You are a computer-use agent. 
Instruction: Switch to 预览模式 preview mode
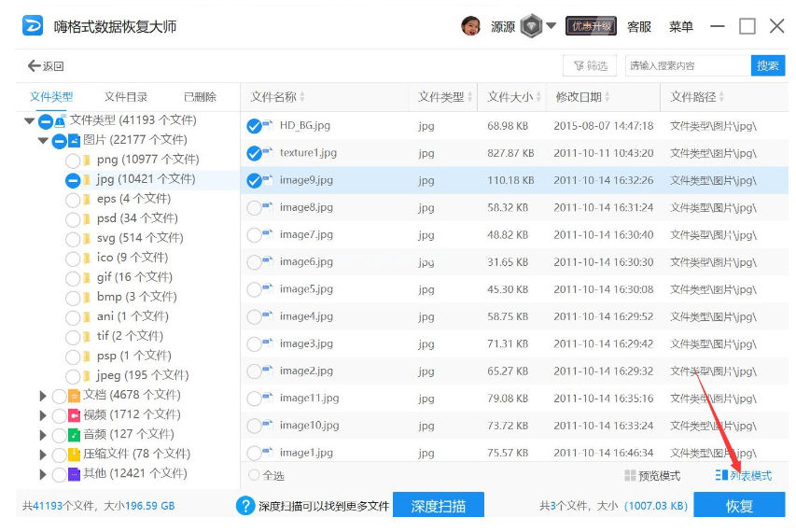pos(652,476)
